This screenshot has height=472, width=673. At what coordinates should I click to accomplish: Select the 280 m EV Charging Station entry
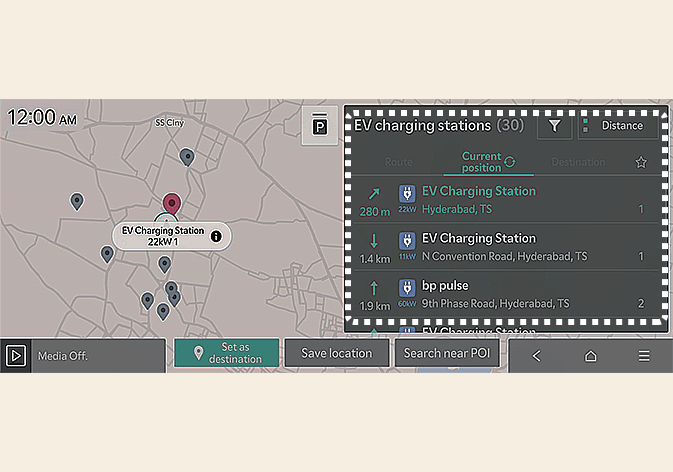point(507,199)
